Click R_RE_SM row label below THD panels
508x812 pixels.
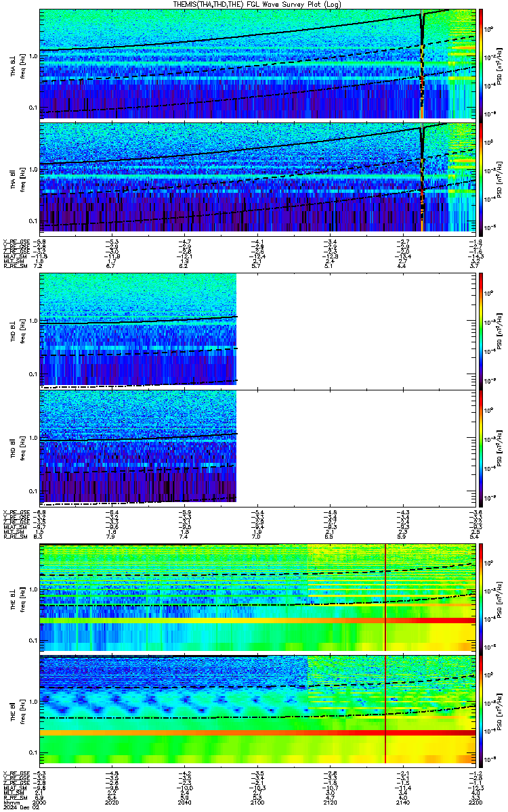(15, 536)
